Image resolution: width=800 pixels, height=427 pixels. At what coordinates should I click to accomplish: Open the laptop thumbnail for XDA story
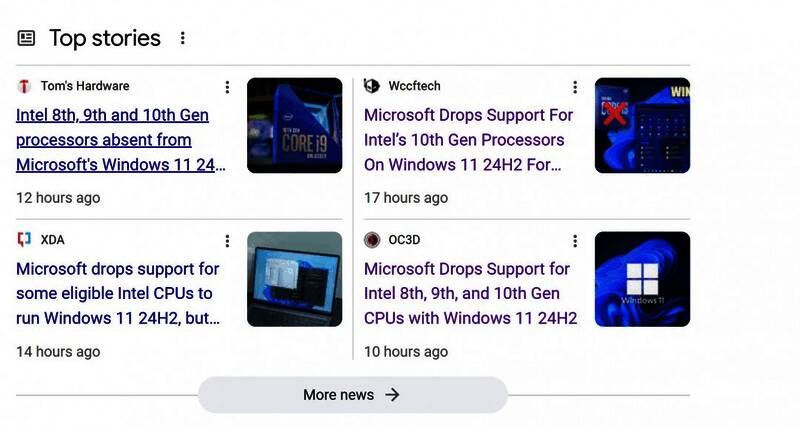pos(294,279)
